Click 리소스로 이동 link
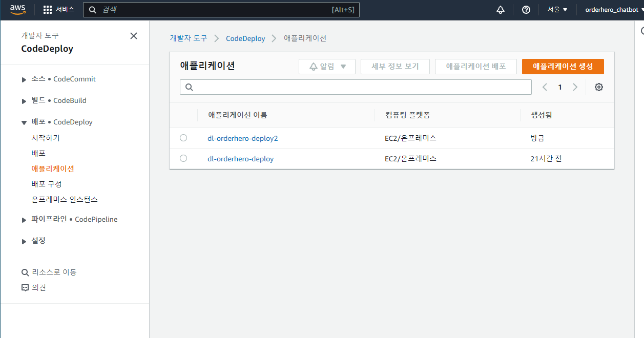644x338 pixels. [x=54, y=272]
